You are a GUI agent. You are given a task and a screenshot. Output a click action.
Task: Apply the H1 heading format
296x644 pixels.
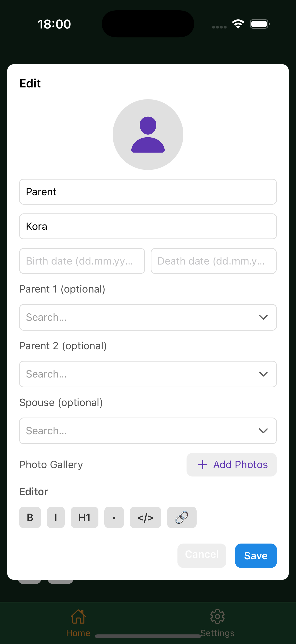[84, 517]
